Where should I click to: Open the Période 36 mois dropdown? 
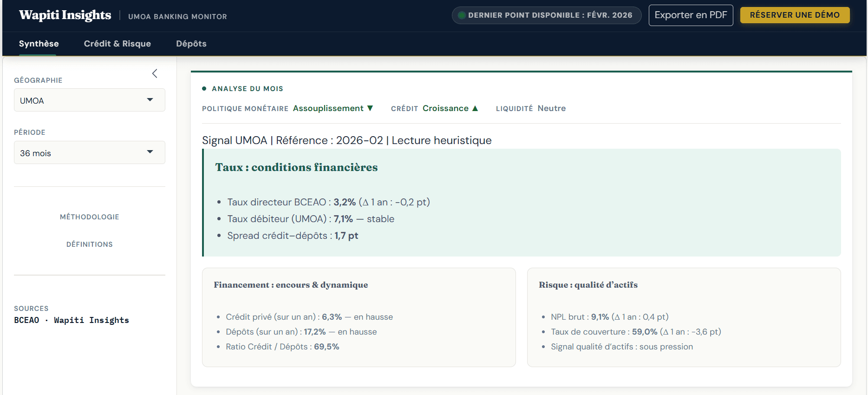click(x=90, y=153)
